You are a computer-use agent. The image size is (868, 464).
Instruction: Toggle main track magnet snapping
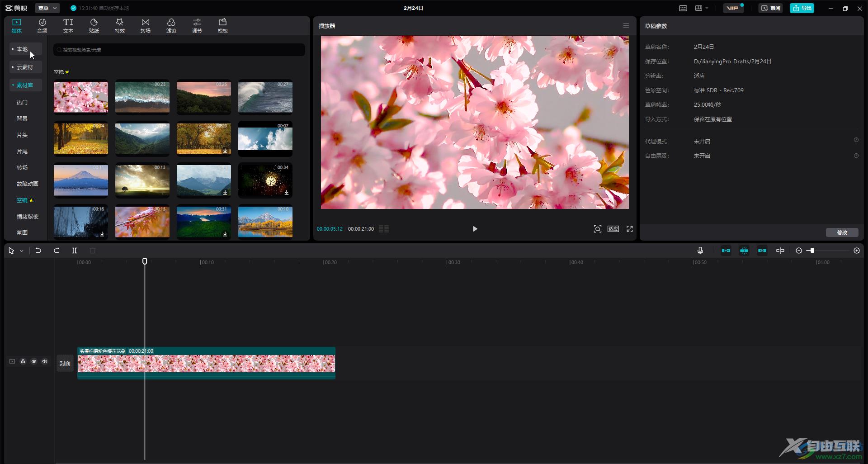(726, 251)
